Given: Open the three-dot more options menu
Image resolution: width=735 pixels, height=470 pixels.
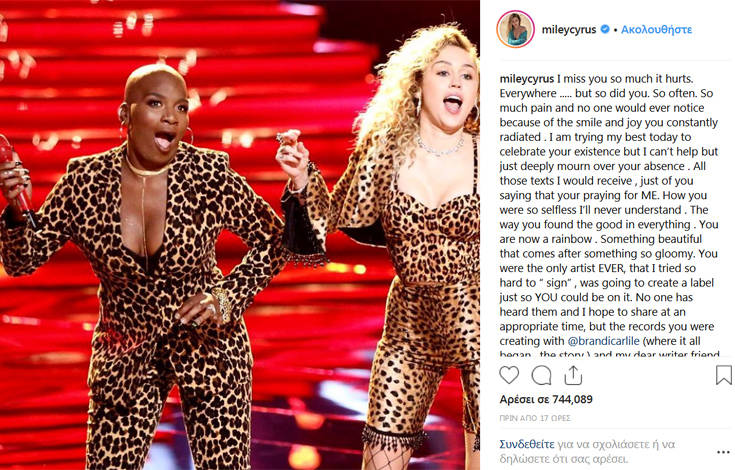Looking at the screenshot, I should 723,452.
